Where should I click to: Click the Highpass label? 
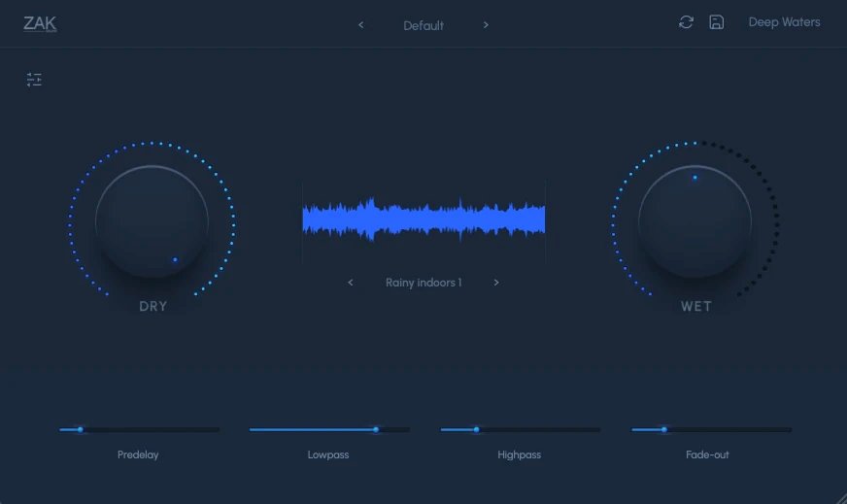[519, 454]
